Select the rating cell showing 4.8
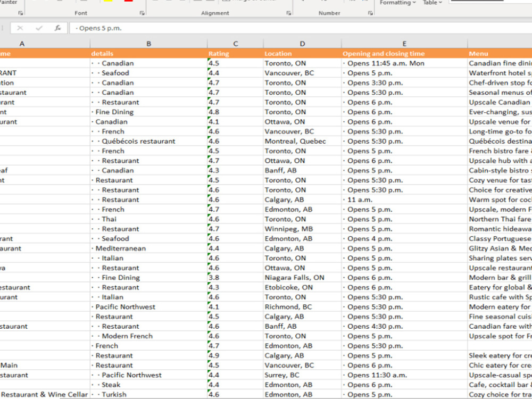 (236, 112)
